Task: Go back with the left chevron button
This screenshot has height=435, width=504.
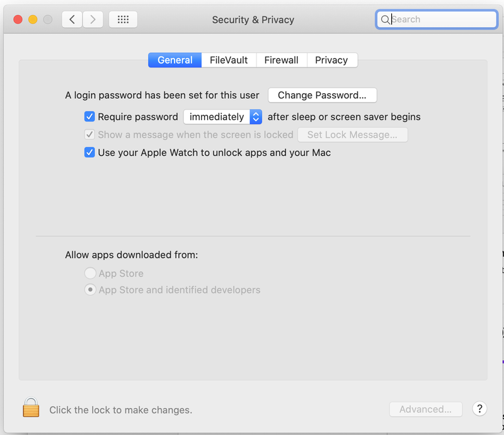Action: point(72,20)
